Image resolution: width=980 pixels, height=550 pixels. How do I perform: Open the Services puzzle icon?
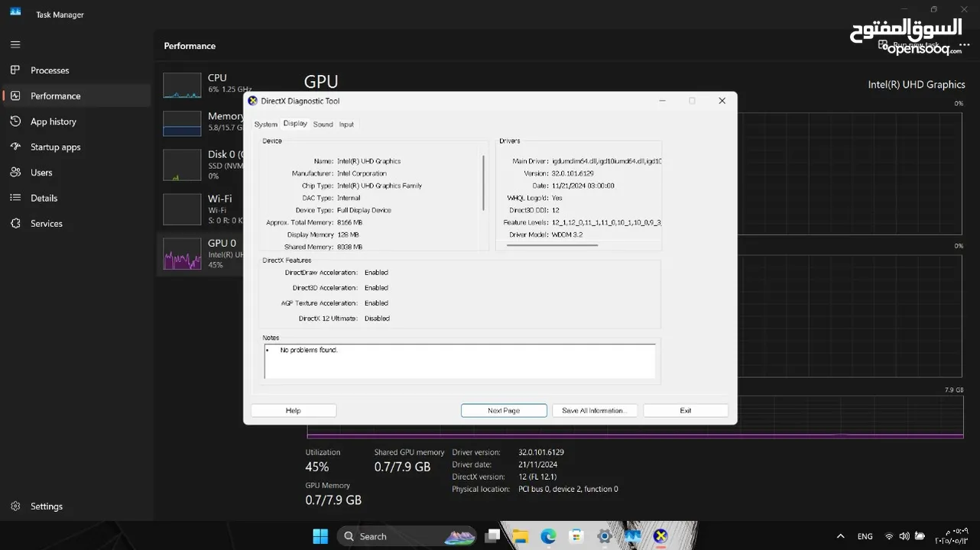[15, 224]
